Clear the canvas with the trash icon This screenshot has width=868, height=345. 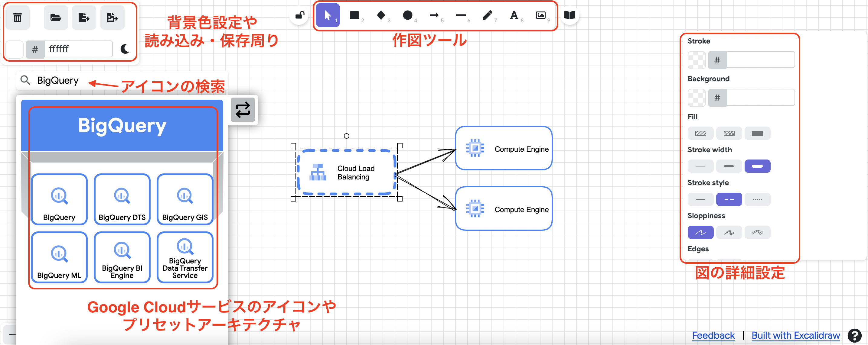pyautogui.click(x=18, y=17)
